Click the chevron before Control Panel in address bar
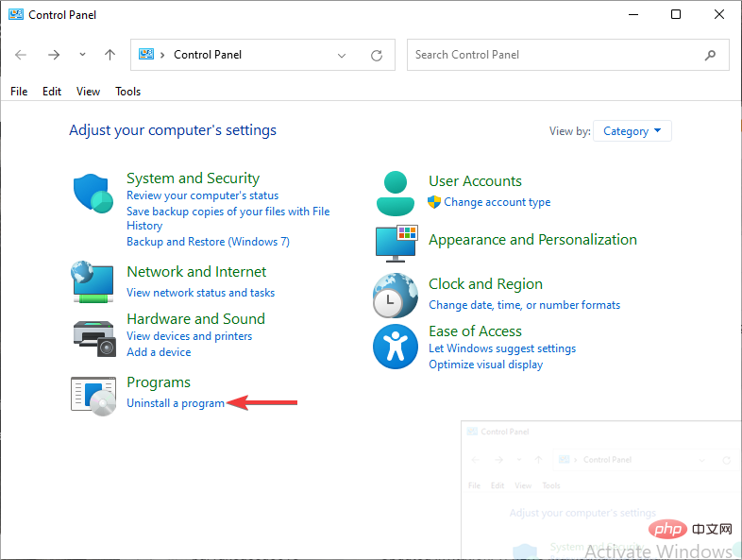The image size is (742, 560). [162, 55]
